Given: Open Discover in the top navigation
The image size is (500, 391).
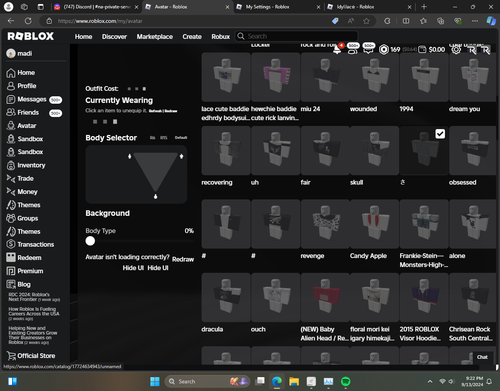Looking at the screenshot, I should coord(114,37).
